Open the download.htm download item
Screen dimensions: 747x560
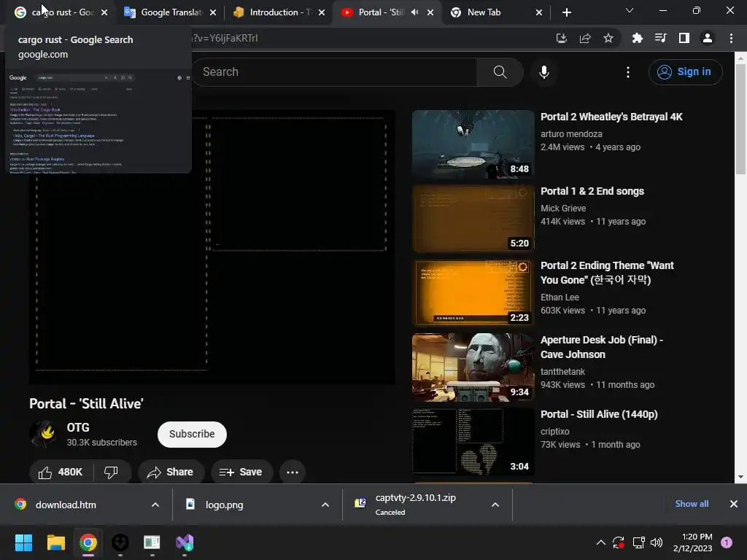(x=66, y=505)
